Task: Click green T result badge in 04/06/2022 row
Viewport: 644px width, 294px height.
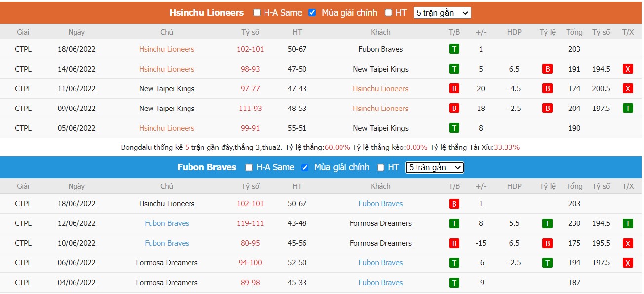Action: coord(454,283)
